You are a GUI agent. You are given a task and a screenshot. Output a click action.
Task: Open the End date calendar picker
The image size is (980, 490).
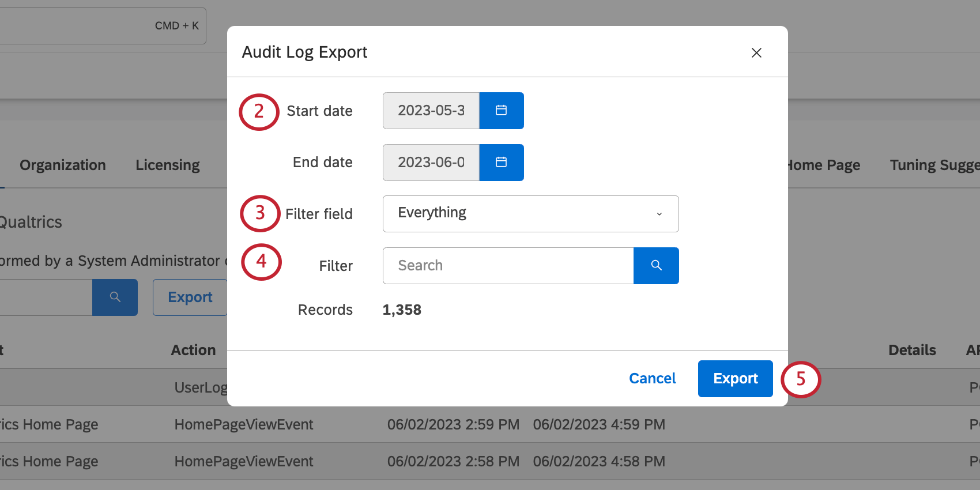pos(501,163)
